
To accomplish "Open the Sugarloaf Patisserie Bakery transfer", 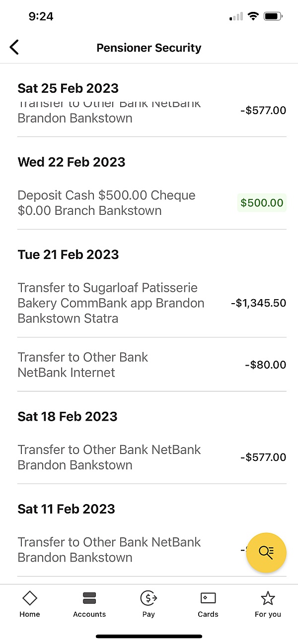I will point(111,303).
